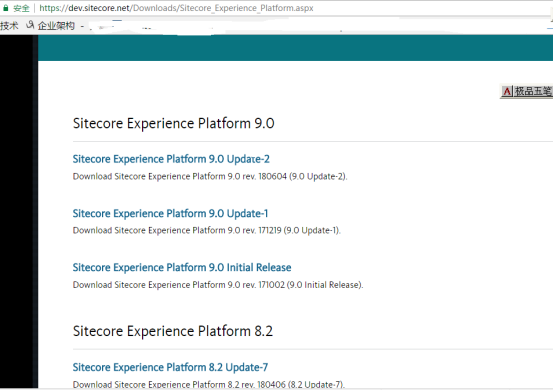The height and width of the screenshot is (390, 554).
Task: Click the 企业架构 bookmark favicon
Action: pyautogui.click(x=30, y=25)
